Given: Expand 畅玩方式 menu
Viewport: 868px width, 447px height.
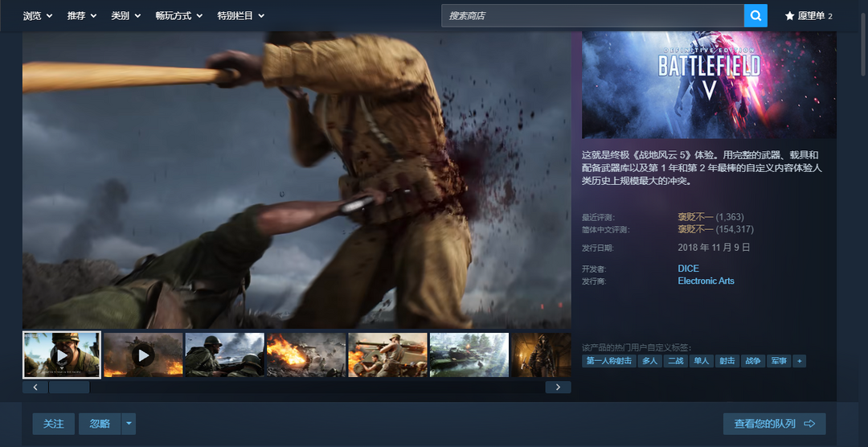Looking at the screenshot, I should tap(178, 16).
